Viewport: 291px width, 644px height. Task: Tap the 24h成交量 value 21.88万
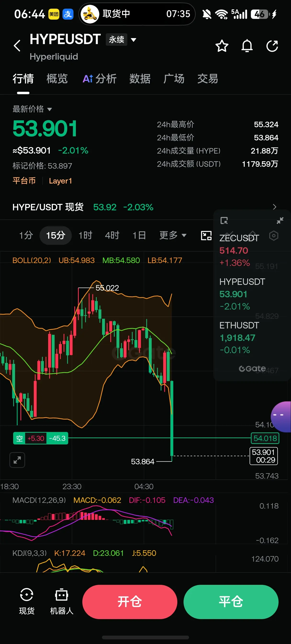264,151
